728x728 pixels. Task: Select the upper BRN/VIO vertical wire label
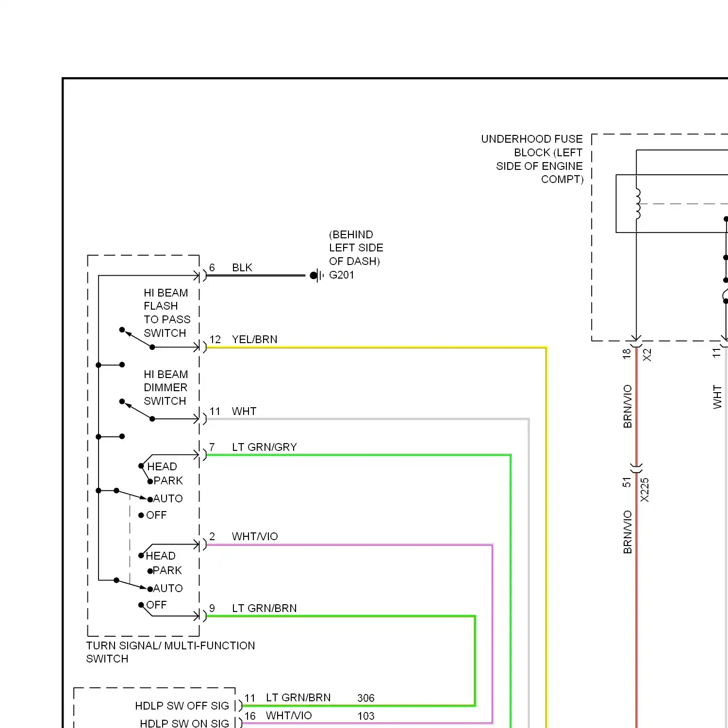pyautogui.click(x=628, y=406)
